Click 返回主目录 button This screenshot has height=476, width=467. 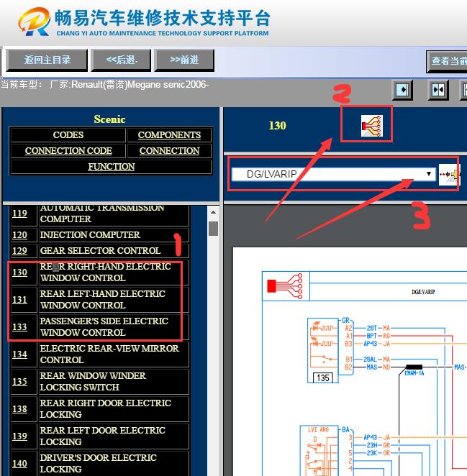click(x=47, y=60)
